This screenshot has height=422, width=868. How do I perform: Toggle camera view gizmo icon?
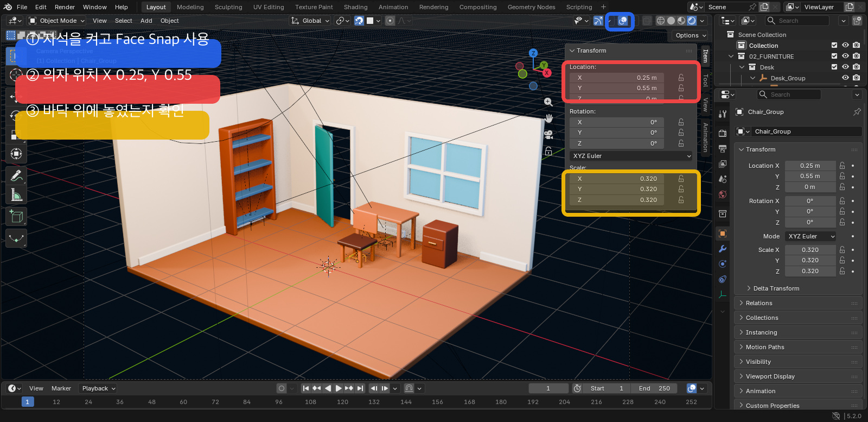[548, 135]
